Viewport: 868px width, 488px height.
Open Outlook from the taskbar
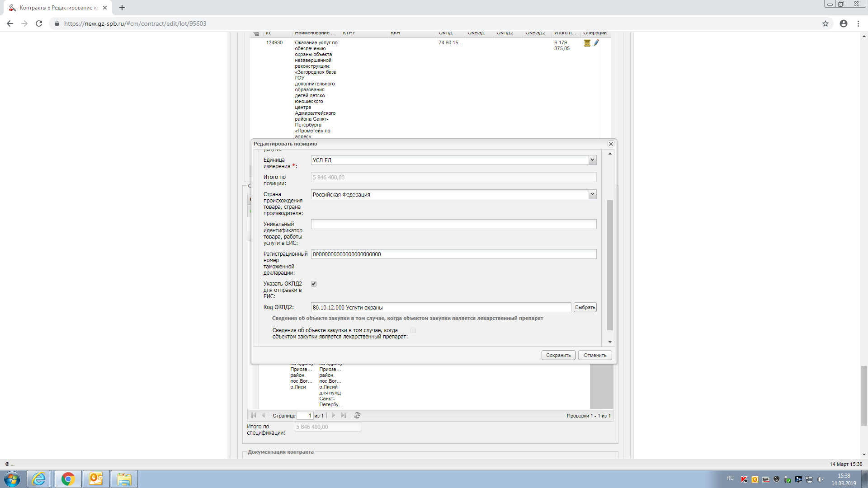96,479
